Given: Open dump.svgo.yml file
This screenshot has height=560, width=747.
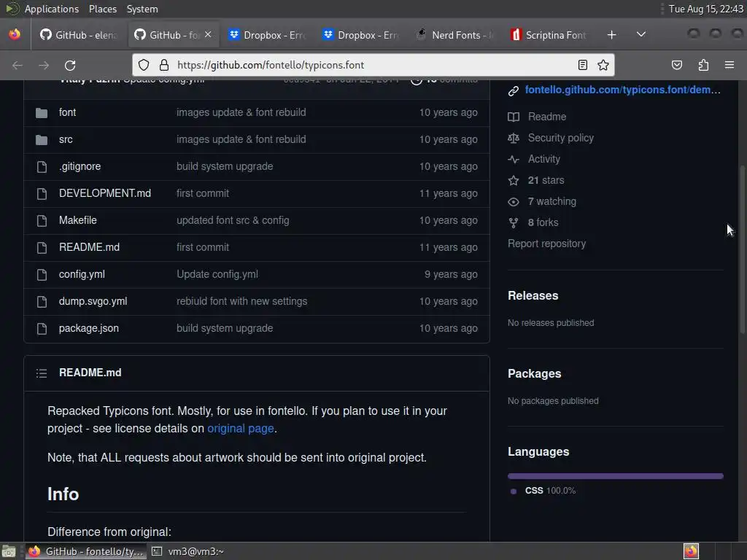Looking at the screenshot, I should 93,301.
